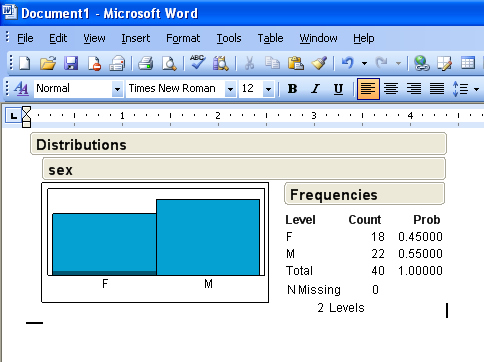Select Justify alignment

point(437,89)
